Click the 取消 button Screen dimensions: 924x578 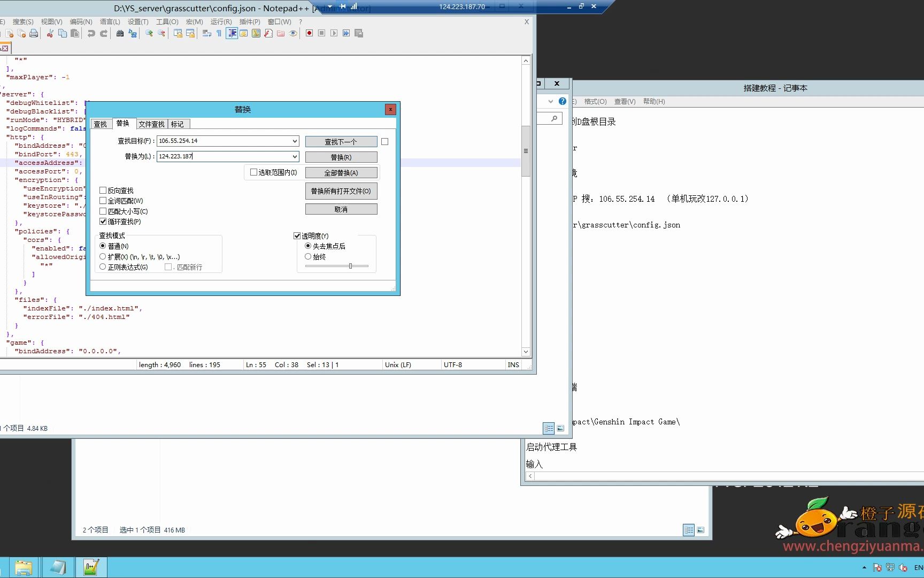tap(341, 209)
